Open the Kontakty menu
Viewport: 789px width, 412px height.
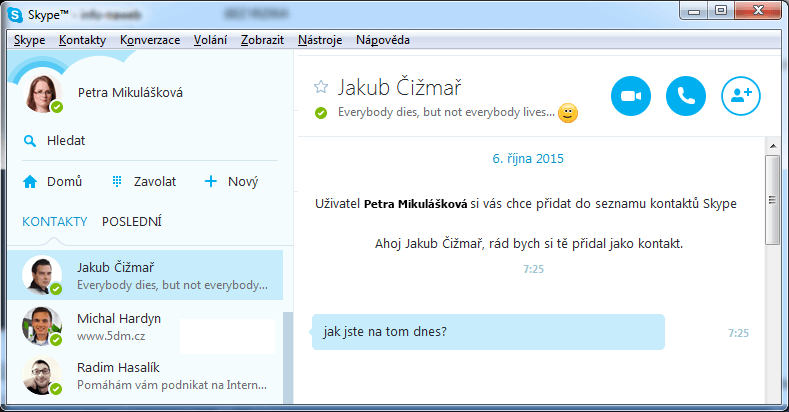[x=83, y=40]
